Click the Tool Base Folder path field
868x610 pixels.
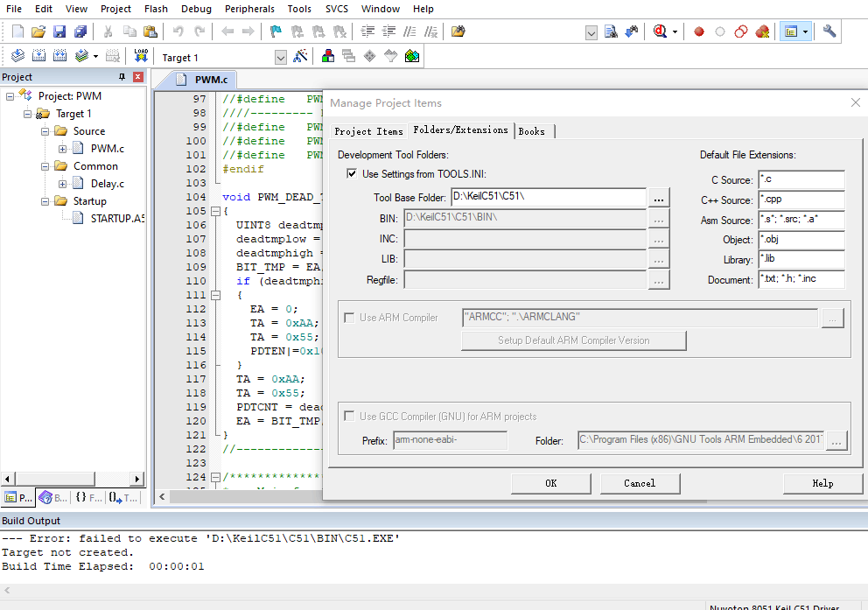point(549,197)
